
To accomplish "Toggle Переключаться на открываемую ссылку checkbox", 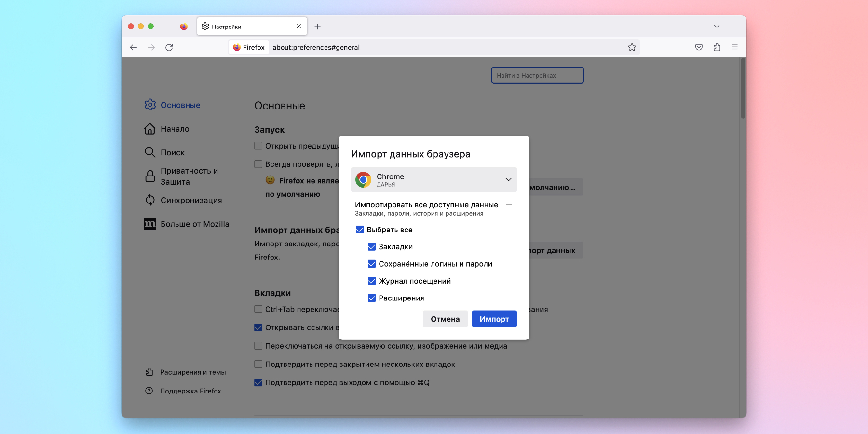I will click(x=258, y=346).
